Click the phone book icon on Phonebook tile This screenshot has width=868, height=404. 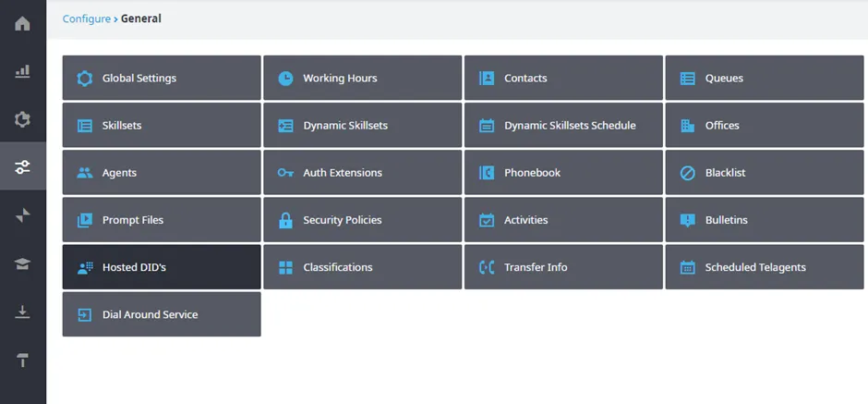click(x=487, y=173)
